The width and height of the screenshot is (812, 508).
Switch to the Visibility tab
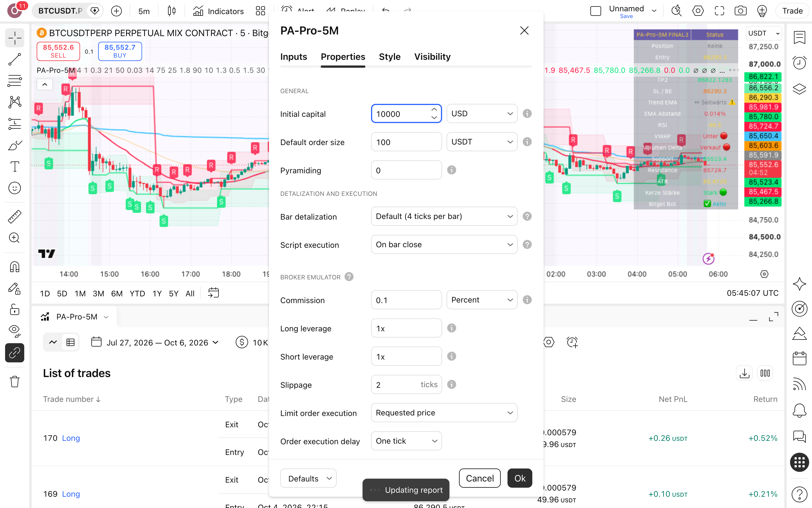coord(432,57)
